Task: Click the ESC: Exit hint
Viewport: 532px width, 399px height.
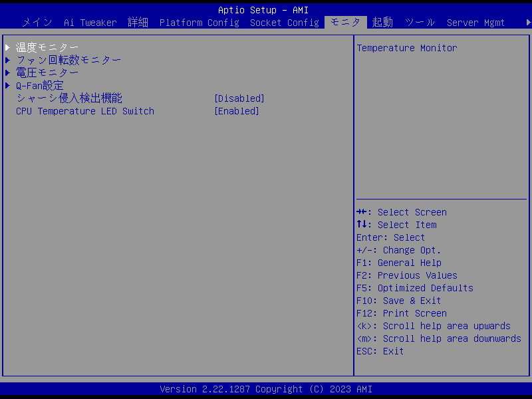Action: click(380, 351)
